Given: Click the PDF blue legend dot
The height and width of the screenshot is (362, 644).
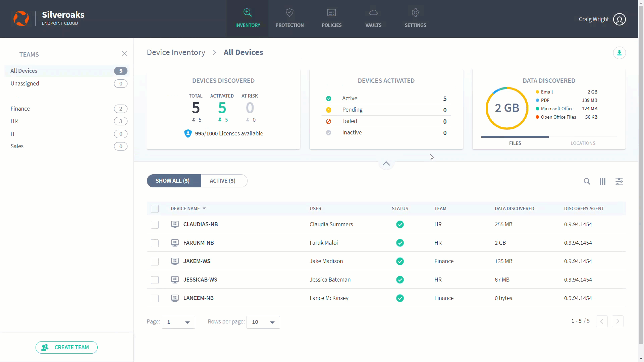Looking at the screenshot, I should tap(537, 100).
